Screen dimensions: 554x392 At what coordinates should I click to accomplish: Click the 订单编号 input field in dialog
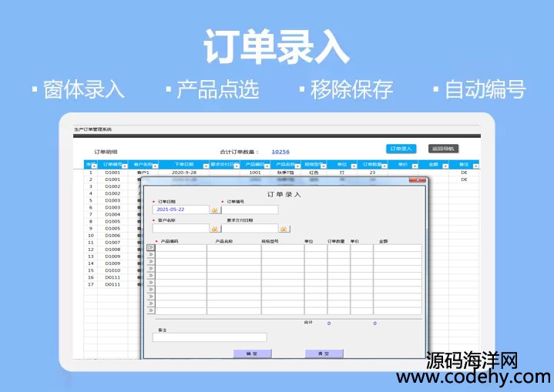click(x=250, y=209)
